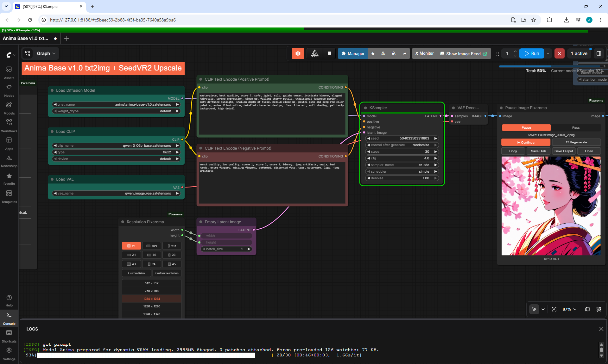Viewport: 608px width, 364px height.
Task: Toggle the Console panel button
Action: 9,318
